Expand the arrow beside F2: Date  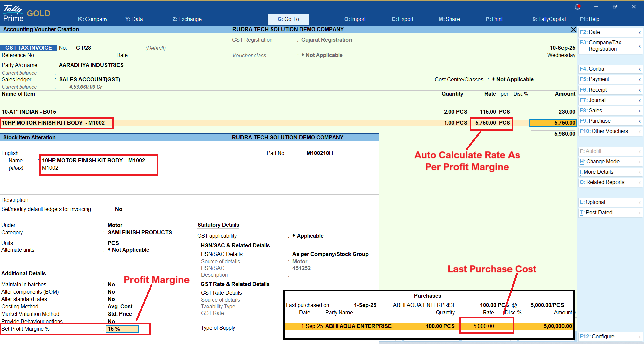[x=640, y=32]
